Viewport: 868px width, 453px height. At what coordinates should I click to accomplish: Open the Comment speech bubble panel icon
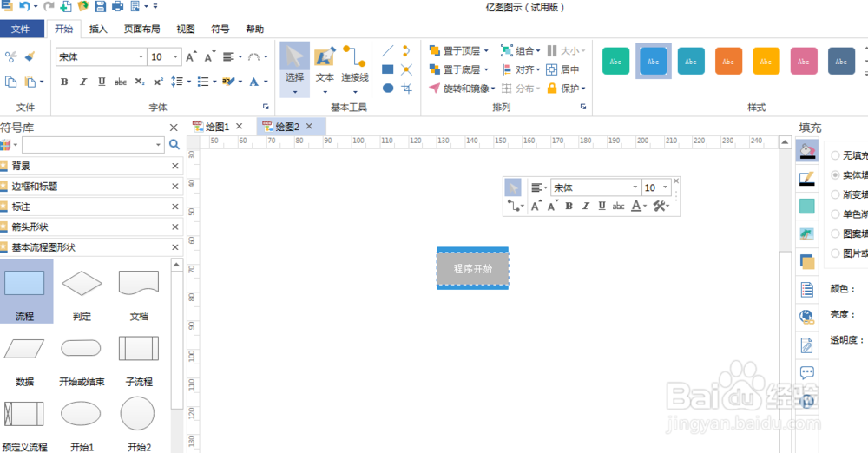tap(807, 372)
